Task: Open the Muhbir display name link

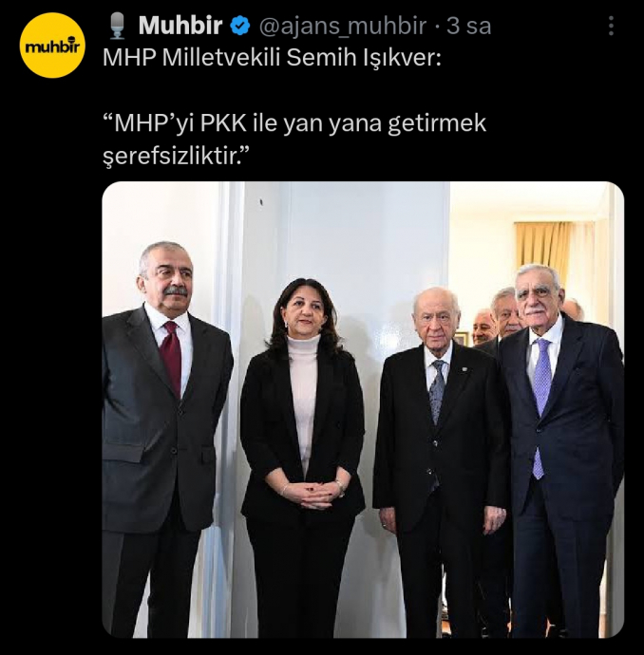Action: pyautogui.click(x=180, y=26)
